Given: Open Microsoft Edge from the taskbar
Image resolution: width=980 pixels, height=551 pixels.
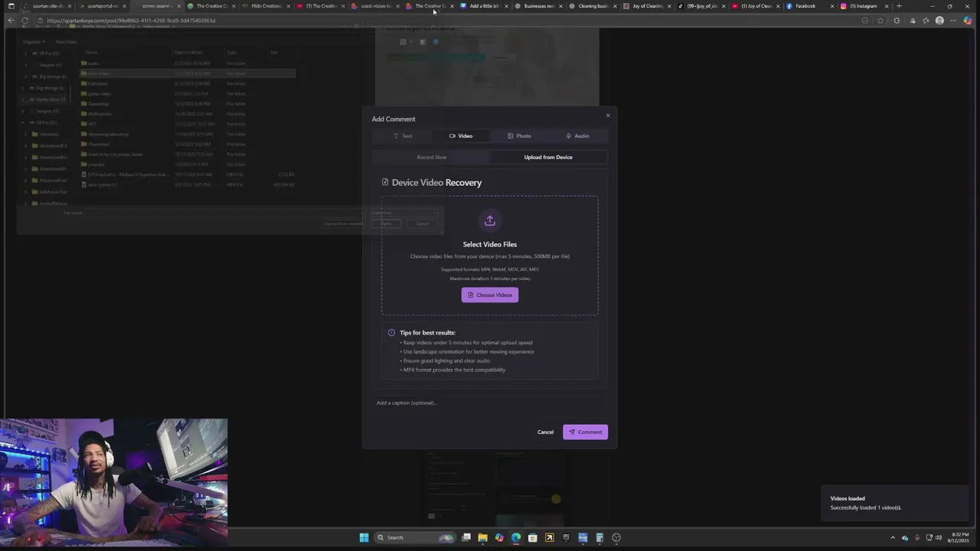Looking at the screenshot, I should click(516, 537).
